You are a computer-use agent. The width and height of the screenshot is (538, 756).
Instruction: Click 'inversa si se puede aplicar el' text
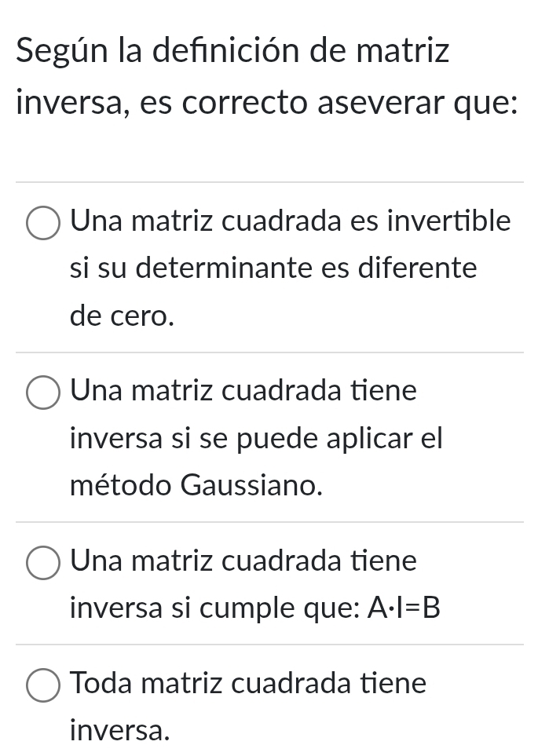coord(256,438)
